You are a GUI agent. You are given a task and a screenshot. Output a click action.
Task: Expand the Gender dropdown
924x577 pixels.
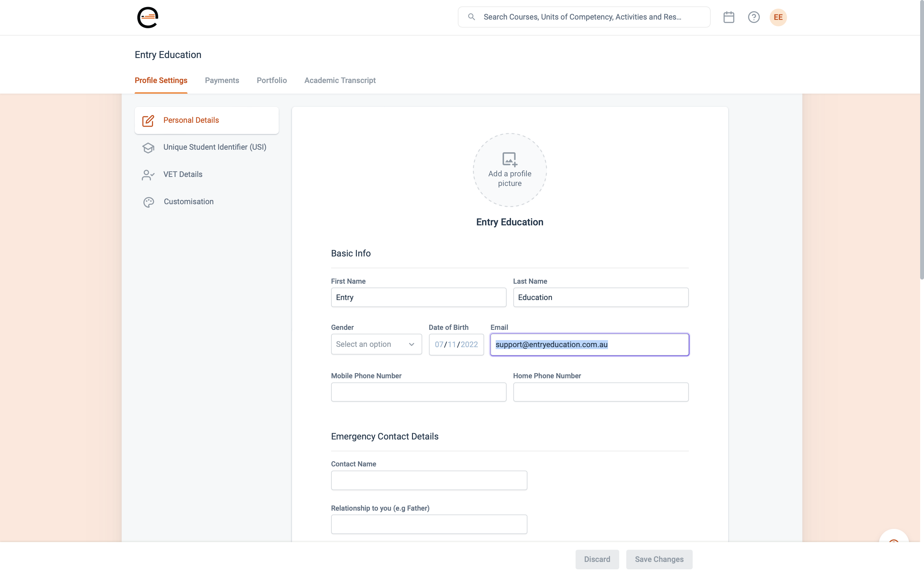tap(376, 344)
